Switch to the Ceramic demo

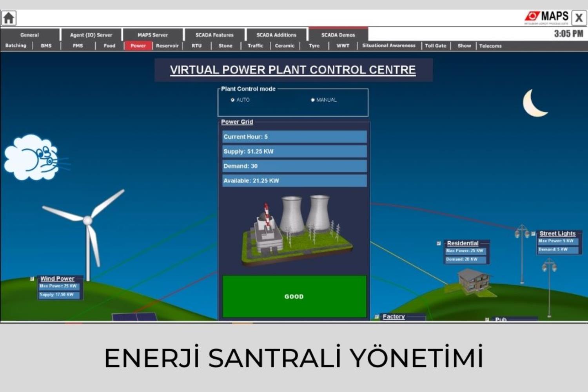click(x=285, y=45)
